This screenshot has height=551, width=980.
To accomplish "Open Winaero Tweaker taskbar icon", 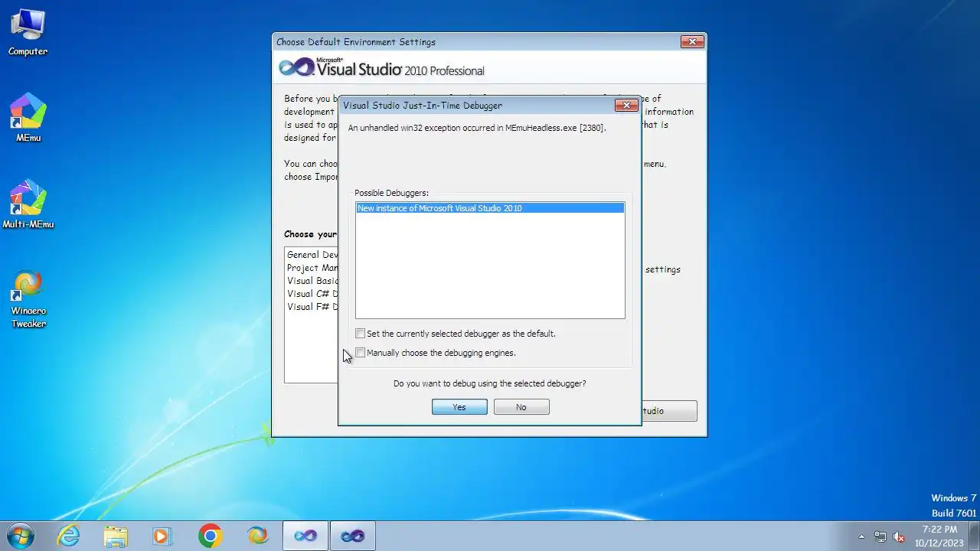I will point(258,536).
